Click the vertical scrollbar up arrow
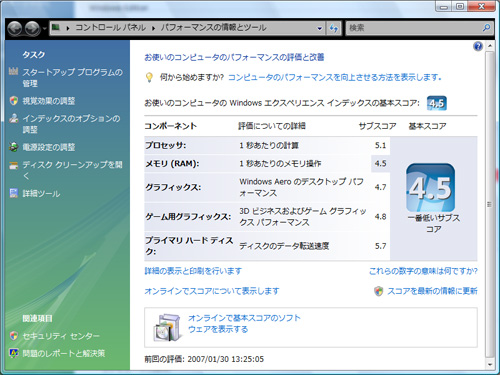 [489, 46]
